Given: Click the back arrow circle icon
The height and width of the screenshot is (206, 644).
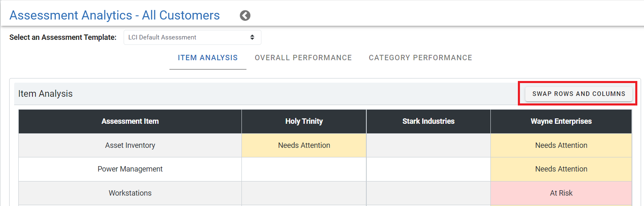Looking at the screenshot, I should pyautogui.click(x=245, y=16).
